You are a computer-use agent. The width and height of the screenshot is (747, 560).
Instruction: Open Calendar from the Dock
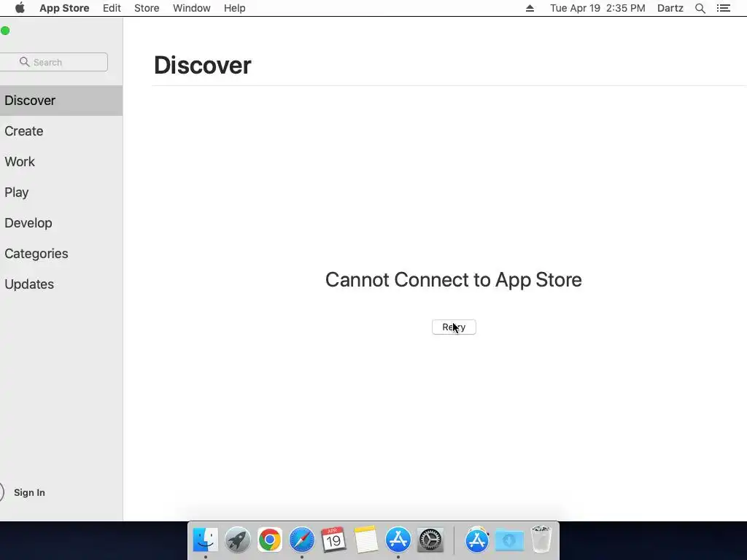pos(333,540)
